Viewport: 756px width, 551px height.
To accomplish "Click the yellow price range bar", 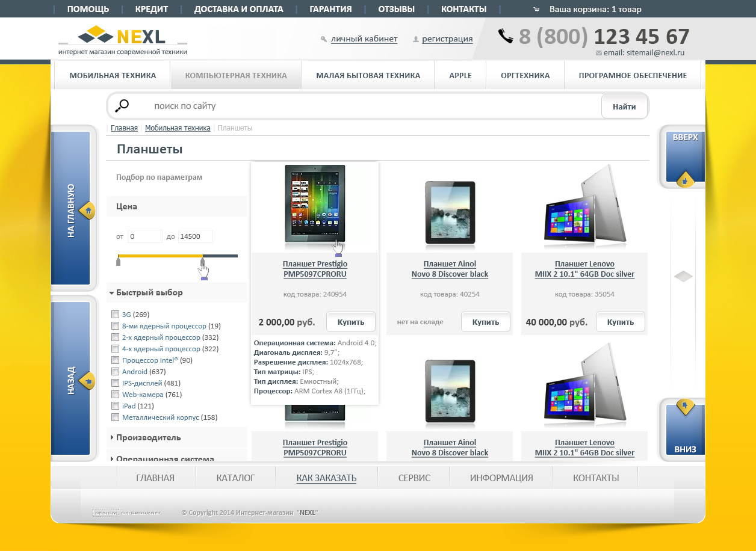I will pos(160,256).
